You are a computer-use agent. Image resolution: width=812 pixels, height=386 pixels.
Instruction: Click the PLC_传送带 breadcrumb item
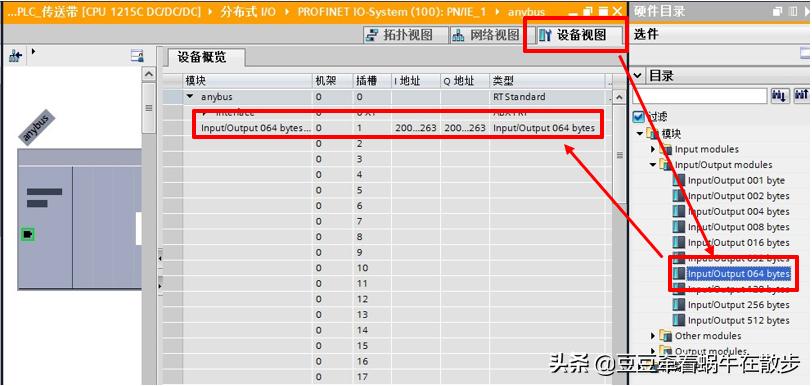coord(104,11)
